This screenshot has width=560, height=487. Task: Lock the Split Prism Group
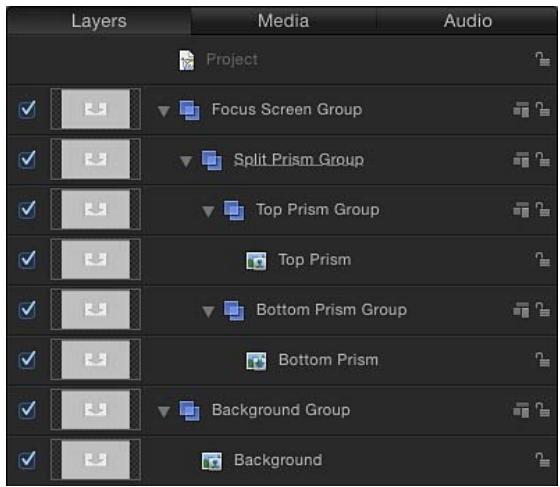coord(542,159)
